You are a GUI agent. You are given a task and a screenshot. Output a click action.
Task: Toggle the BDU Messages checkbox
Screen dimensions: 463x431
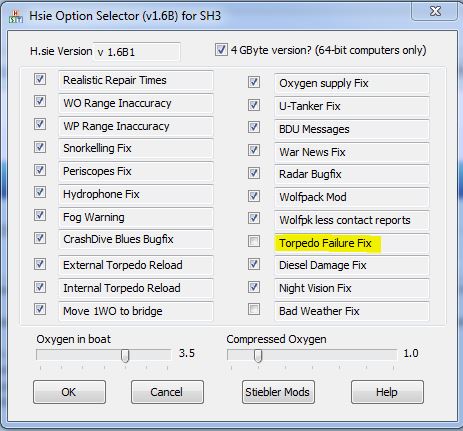(254, 127)
